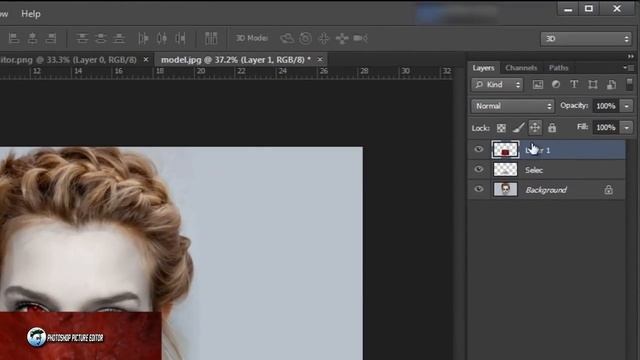The height and width of the screenshot is (360, 640).
Task: Click the Opacity value field
Action: click(606, 106)
